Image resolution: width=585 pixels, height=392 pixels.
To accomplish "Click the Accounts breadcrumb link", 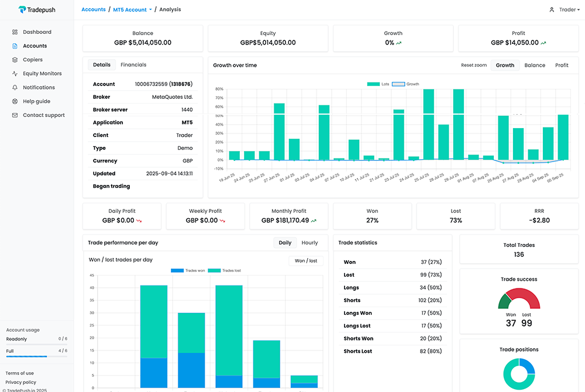I will click(94, 10).
